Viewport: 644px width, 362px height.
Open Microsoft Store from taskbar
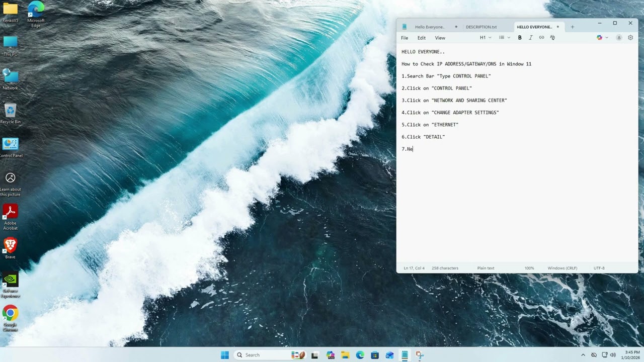pos(375,355)
